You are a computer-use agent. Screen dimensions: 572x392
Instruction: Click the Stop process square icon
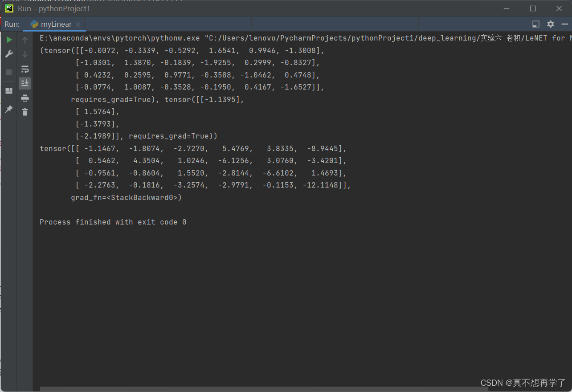coord(9,72)
